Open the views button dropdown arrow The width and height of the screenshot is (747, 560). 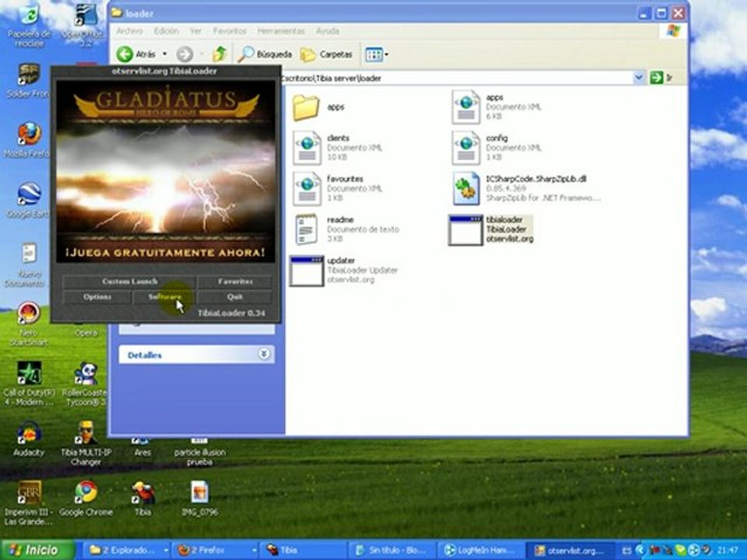coord(387,54)
